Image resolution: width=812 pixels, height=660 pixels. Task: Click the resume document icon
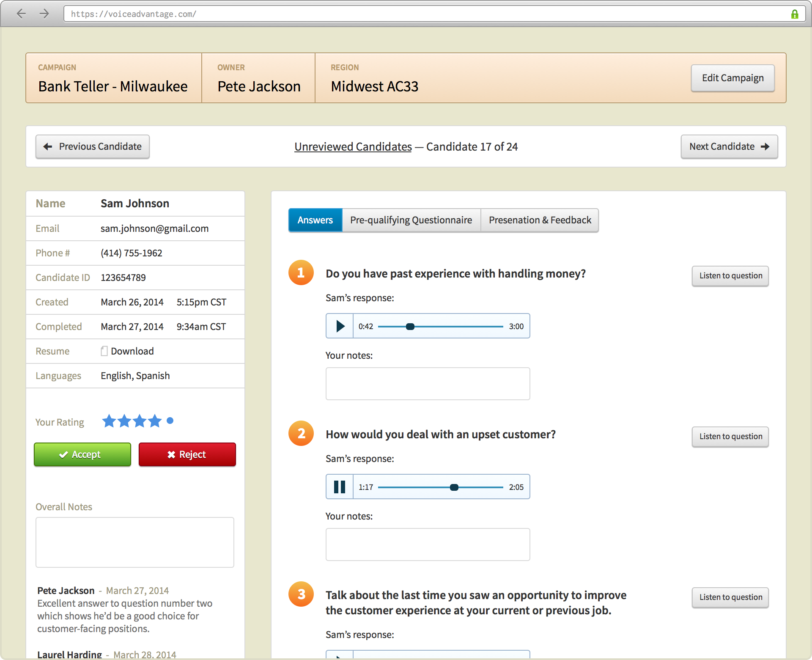tap(104, 351)
